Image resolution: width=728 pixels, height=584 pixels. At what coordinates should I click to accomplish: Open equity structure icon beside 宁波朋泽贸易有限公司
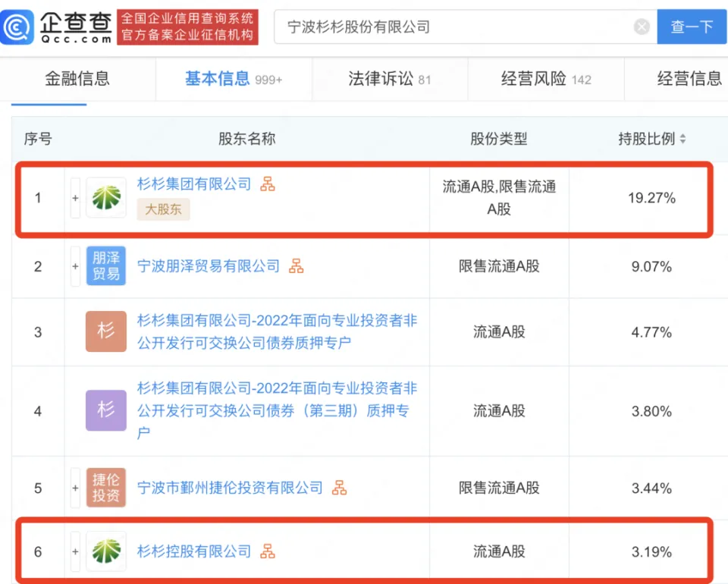click(297, 266)
